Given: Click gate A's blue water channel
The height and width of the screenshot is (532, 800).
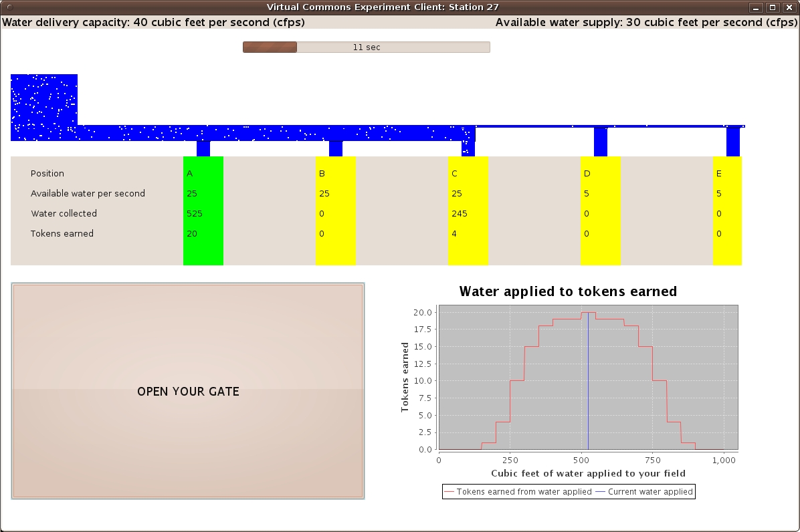Looking at the screenshot, I should click(x=203, y=148).
